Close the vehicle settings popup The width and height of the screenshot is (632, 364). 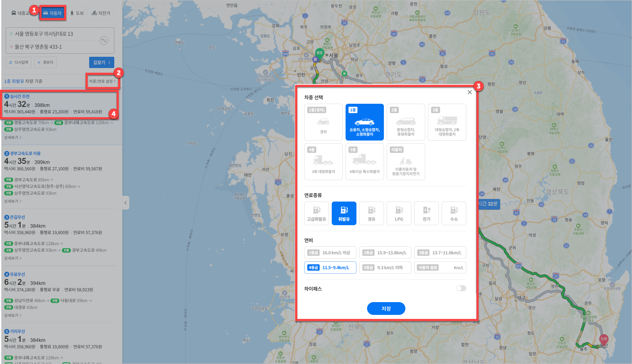pyautogui.click(x=469, y=92)
